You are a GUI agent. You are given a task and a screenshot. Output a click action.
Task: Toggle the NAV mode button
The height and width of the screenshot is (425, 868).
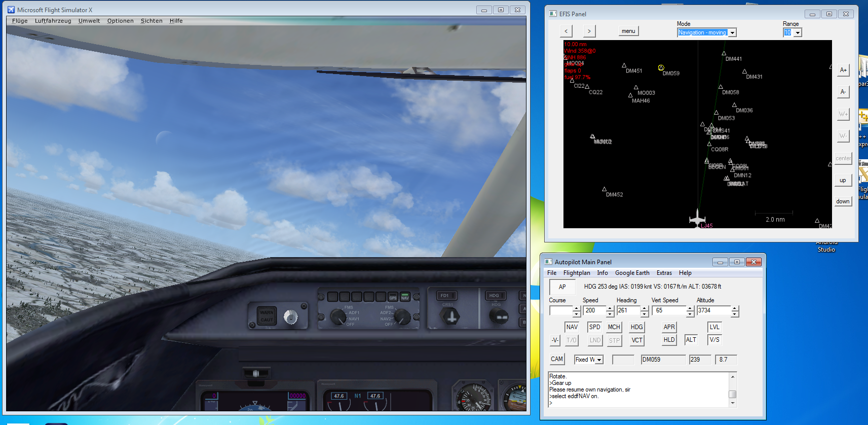[x=572, y=327]
